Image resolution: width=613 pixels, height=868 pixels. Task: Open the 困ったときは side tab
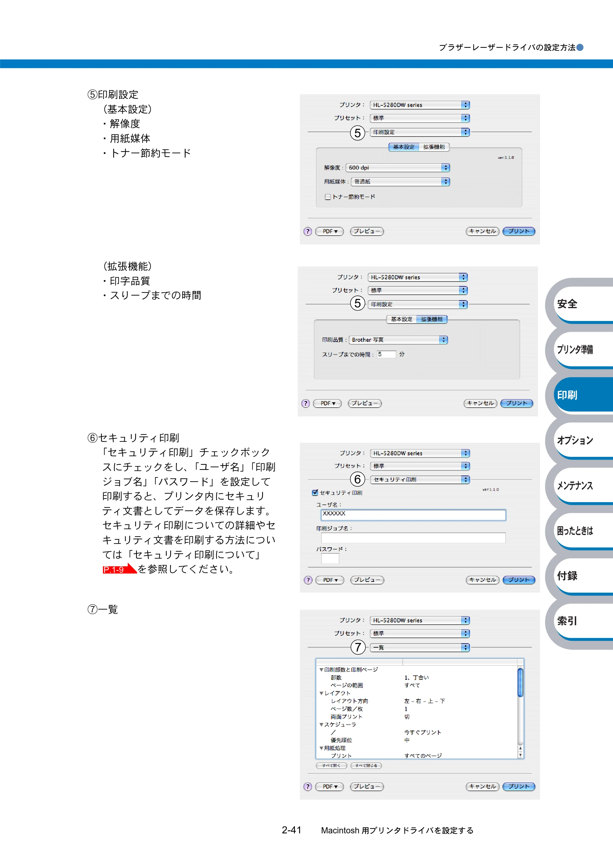584,530
